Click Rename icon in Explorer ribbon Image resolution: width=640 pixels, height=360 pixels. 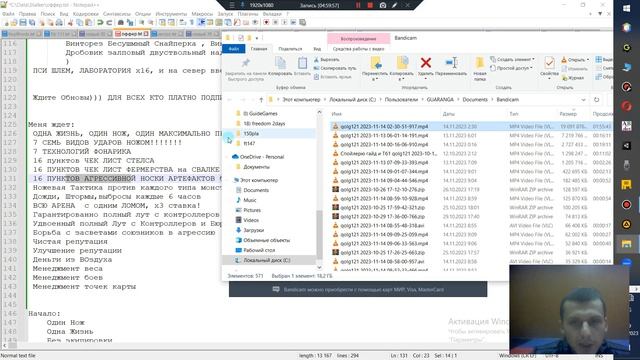[x=451, y=62]
